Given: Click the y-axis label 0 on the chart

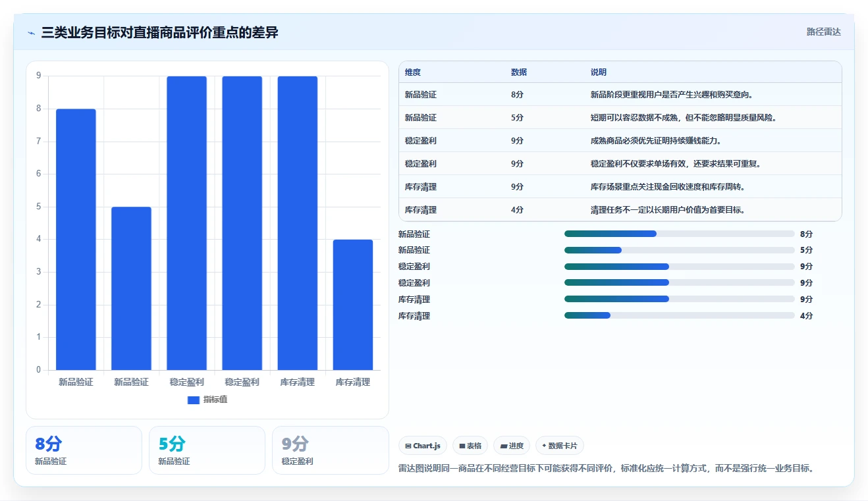Looking at the screenshot, I should click(38, 370).
